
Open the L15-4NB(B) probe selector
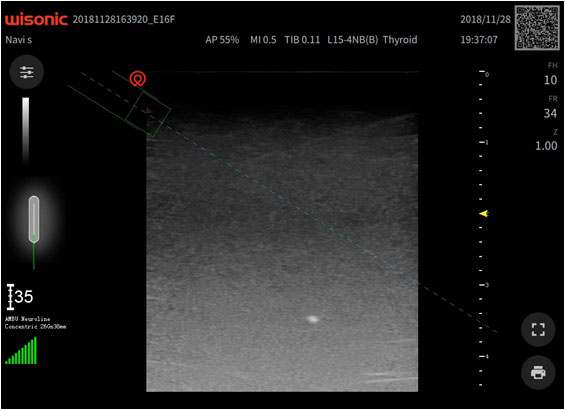[352, 40]
